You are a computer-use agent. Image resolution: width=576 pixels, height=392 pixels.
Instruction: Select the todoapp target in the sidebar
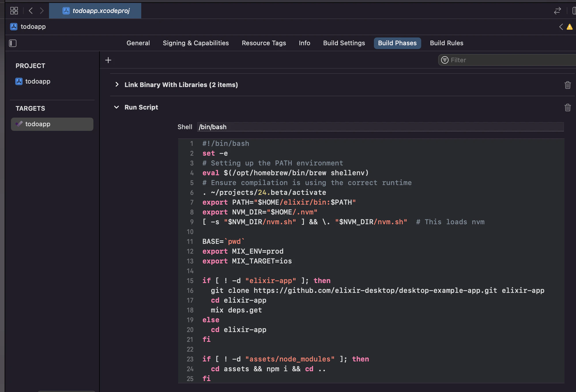tap(52, 124)
